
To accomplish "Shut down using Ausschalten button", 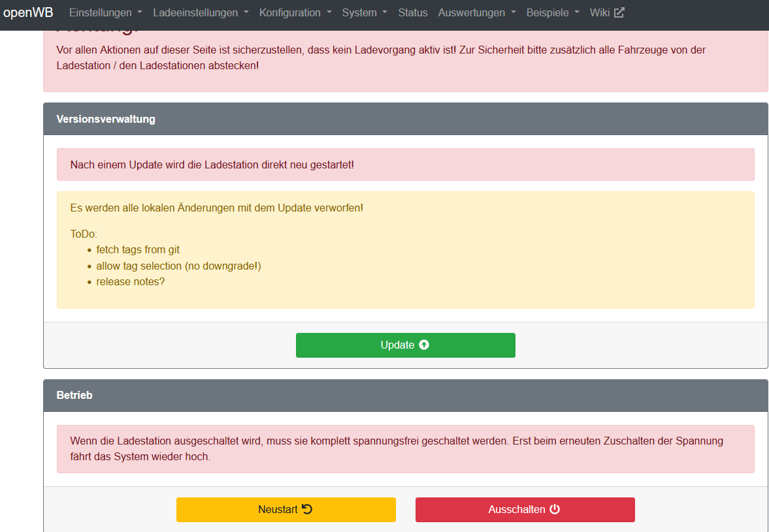I will [x=525, y=509].
